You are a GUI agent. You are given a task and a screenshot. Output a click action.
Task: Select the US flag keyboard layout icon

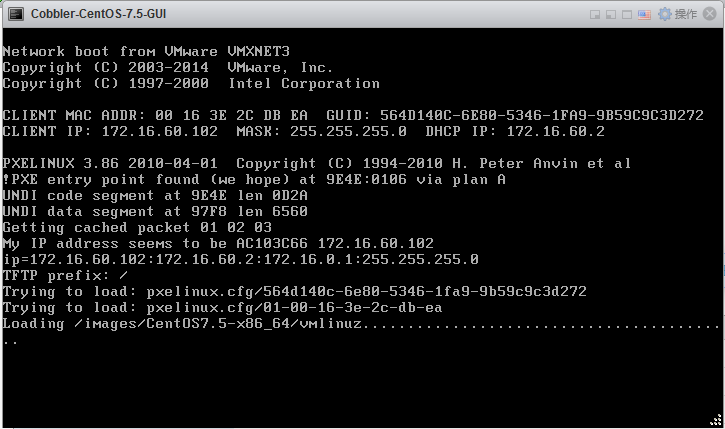[x=644, y=15]
